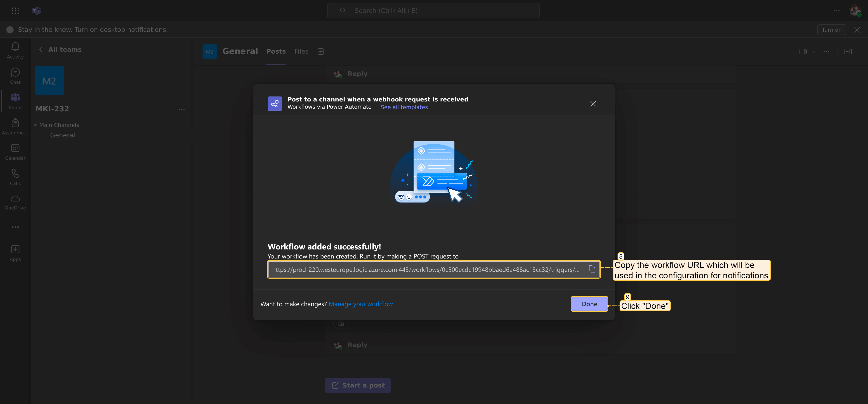The width and height of the screenshot is (868, 404).
Task: Open Calls from the sidebar
Action: pos(15,177)
